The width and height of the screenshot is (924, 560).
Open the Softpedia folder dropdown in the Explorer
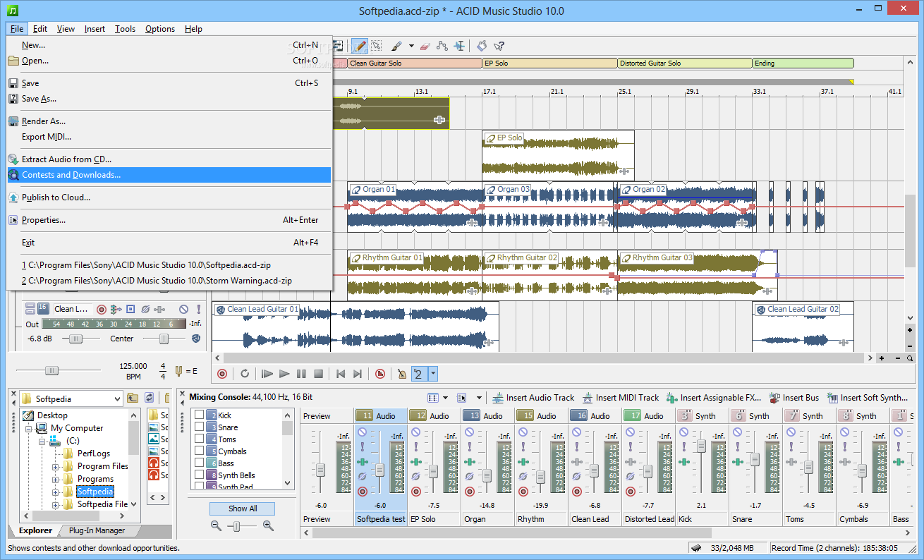[x=116, y=398]
